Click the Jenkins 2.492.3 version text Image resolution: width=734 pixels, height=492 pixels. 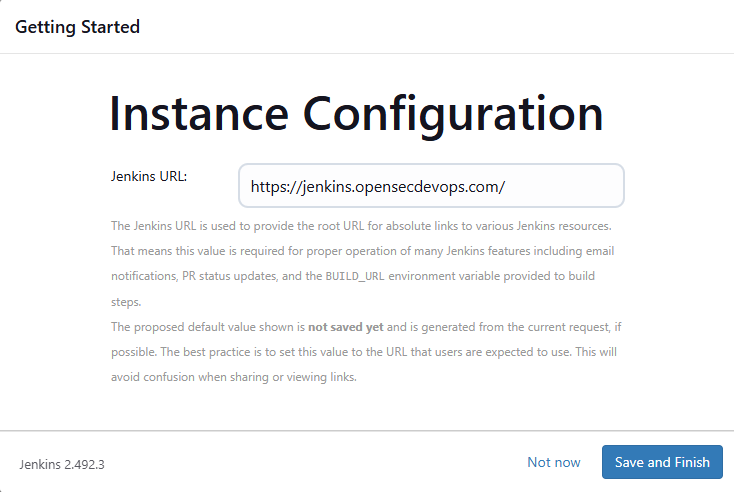(62, 464)
